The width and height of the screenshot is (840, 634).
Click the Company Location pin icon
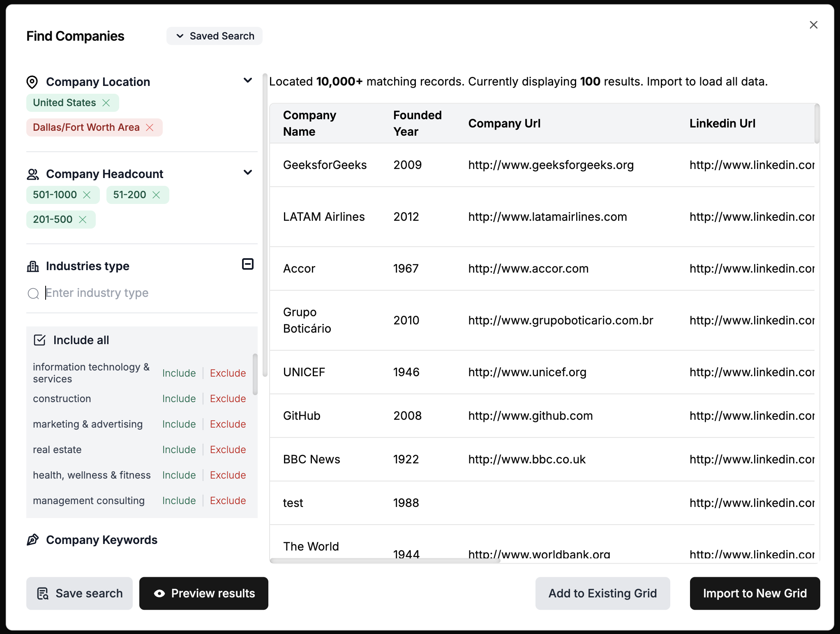[x=32, y=82]
